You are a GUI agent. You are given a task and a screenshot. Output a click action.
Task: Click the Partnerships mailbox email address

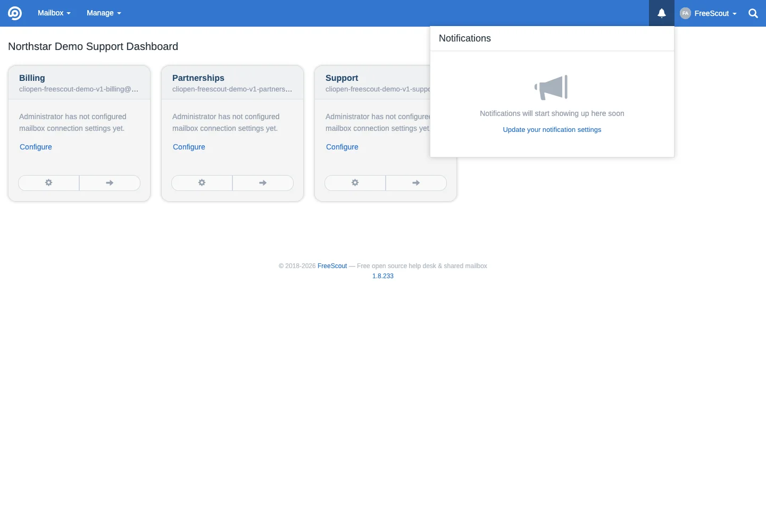tap(232, 89)
